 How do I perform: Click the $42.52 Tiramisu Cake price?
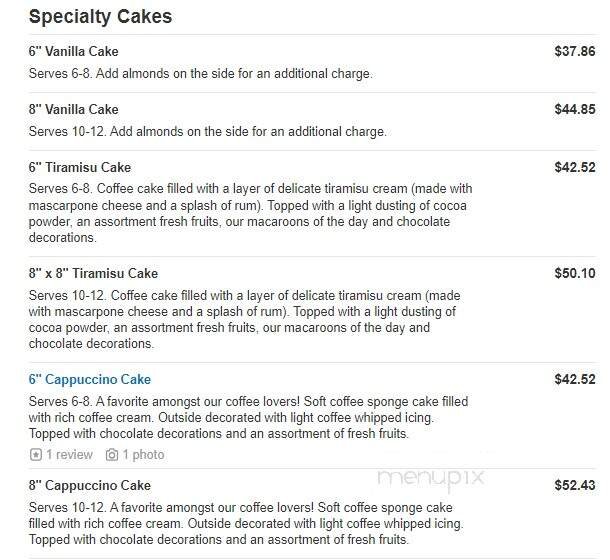[575, 167]
